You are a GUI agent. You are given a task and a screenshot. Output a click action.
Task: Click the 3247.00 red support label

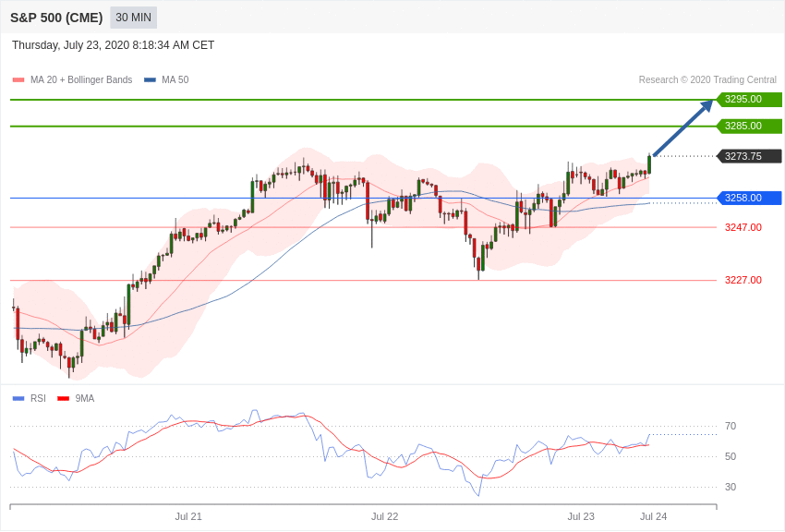(743, 227)
